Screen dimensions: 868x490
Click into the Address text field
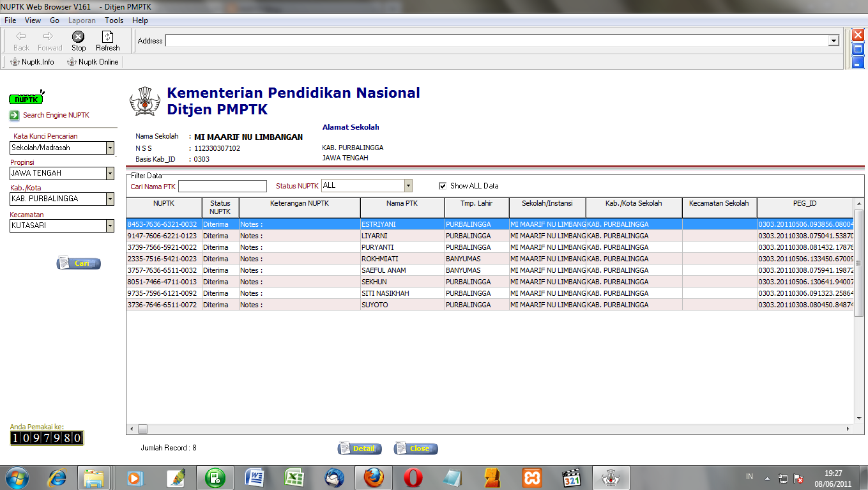[x=496, y=41]
